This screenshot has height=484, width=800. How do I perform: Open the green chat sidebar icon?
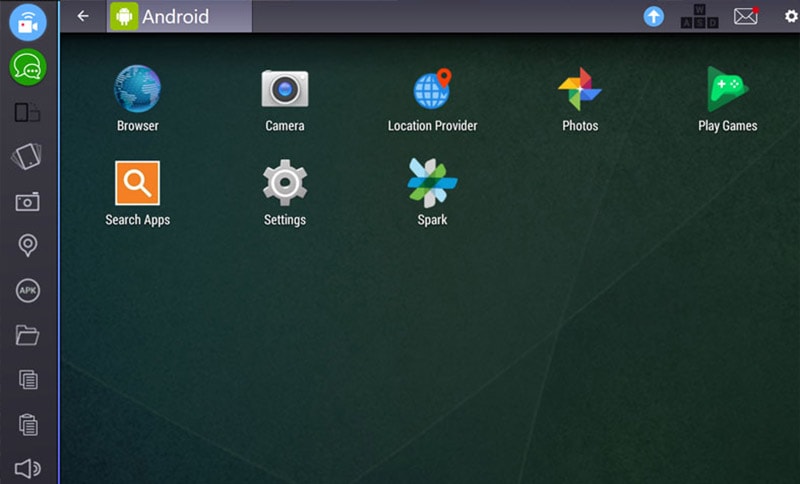28,67
